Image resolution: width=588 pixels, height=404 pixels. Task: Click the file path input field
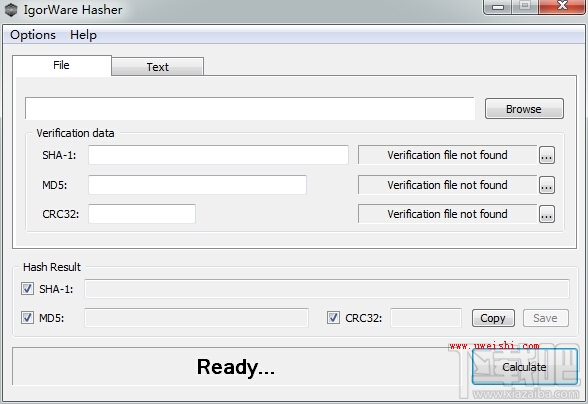click(250, 109)
